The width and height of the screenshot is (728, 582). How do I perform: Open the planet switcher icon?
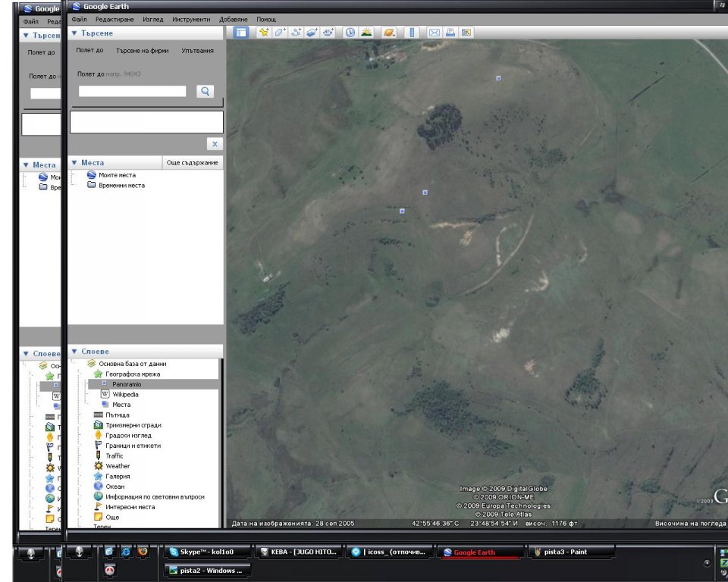coord(389,33)
